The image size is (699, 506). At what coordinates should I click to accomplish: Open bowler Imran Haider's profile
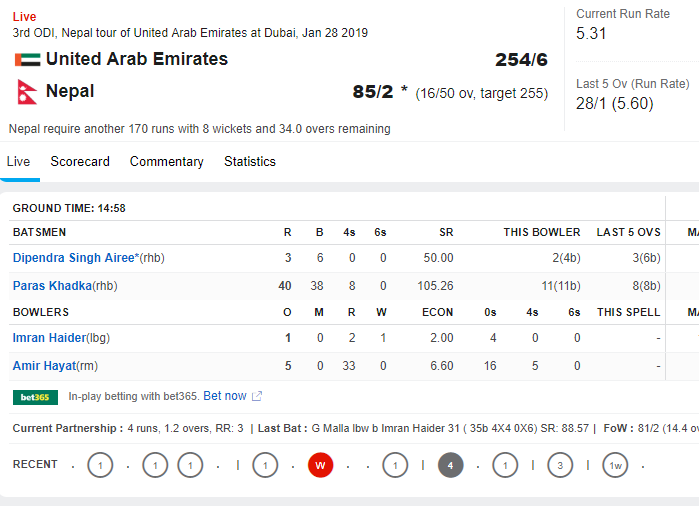(x=49, y=338)
